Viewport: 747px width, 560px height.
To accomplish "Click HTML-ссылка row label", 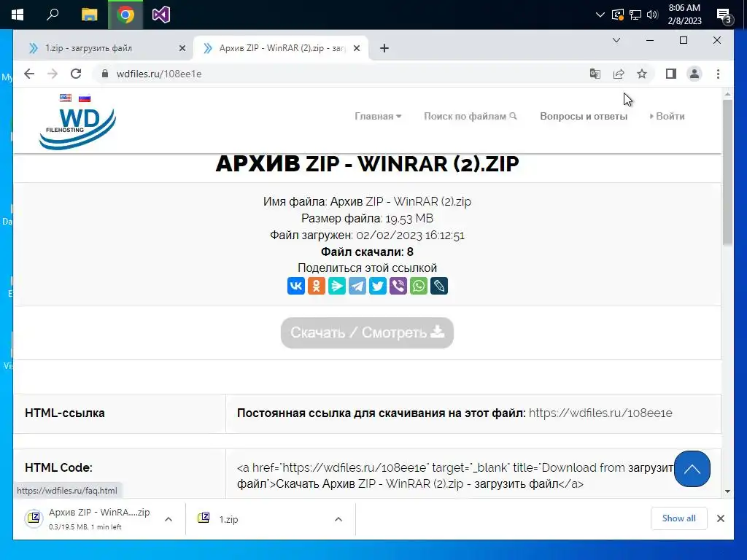I will coord(65,413).
